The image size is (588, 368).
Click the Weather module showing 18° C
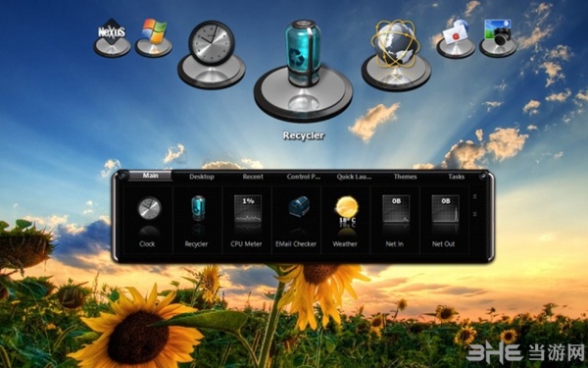coord(346,220)
